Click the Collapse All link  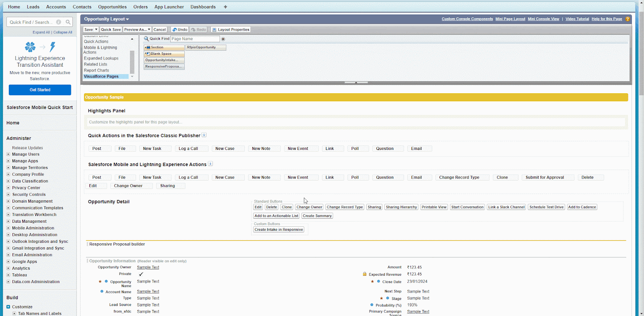(63, 32)
